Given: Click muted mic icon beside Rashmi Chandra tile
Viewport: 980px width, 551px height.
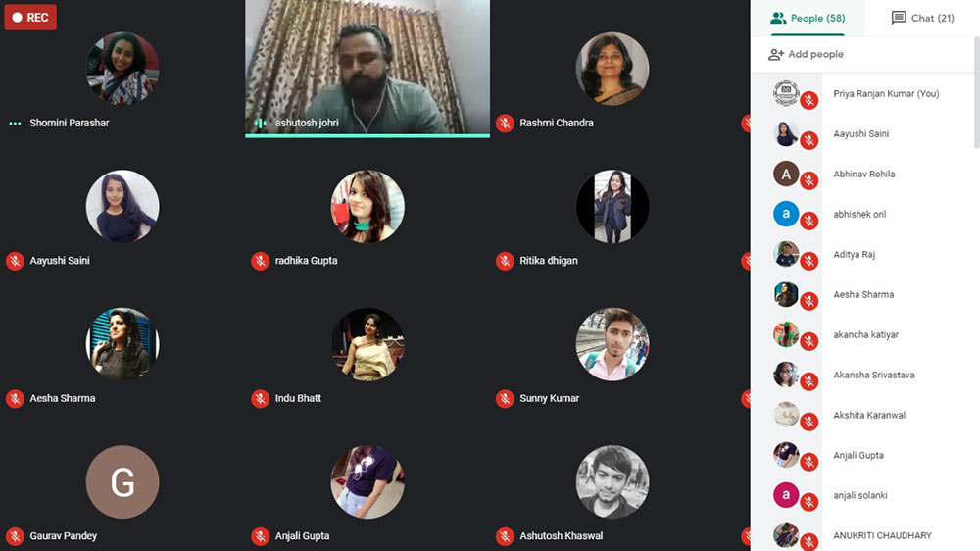Looking at the screenshot, I should point(505,124).
